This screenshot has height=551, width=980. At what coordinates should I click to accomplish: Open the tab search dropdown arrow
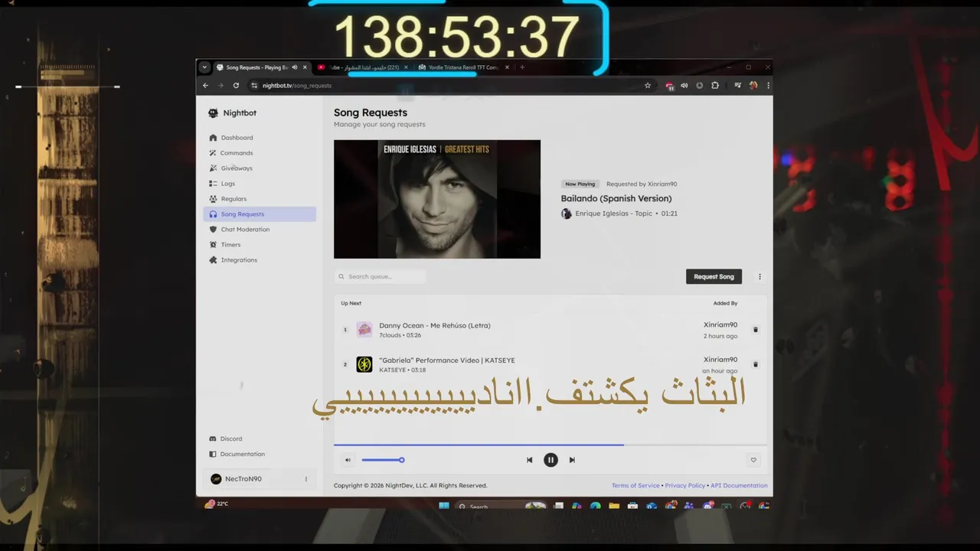(204, 67)
